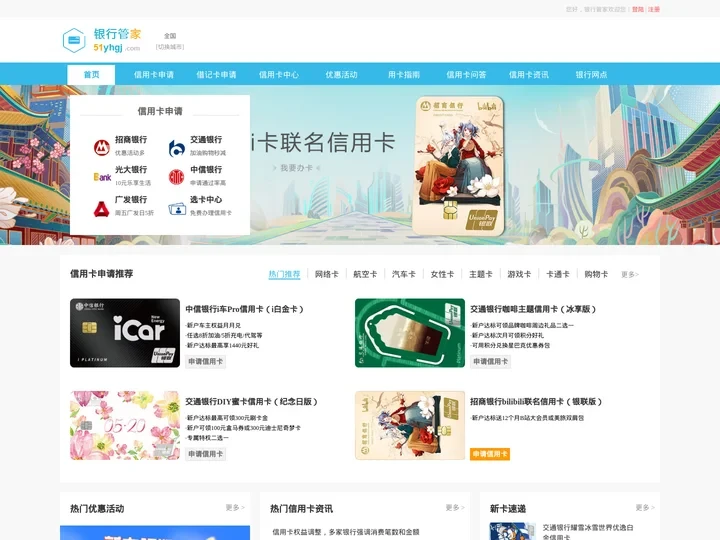Click the 广发银行 bank name link
This screenshot has height=540, width=720.
point(131,199)
